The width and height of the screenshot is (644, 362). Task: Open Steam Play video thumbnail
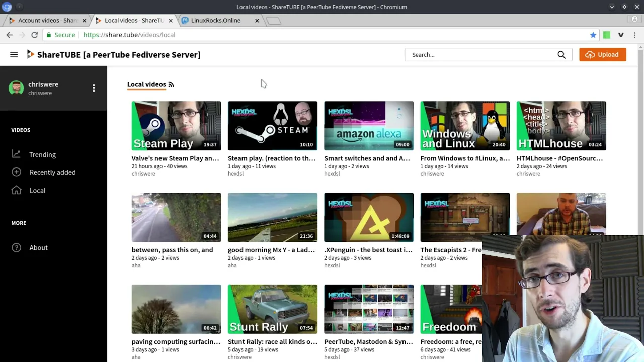tap(176, 126)
